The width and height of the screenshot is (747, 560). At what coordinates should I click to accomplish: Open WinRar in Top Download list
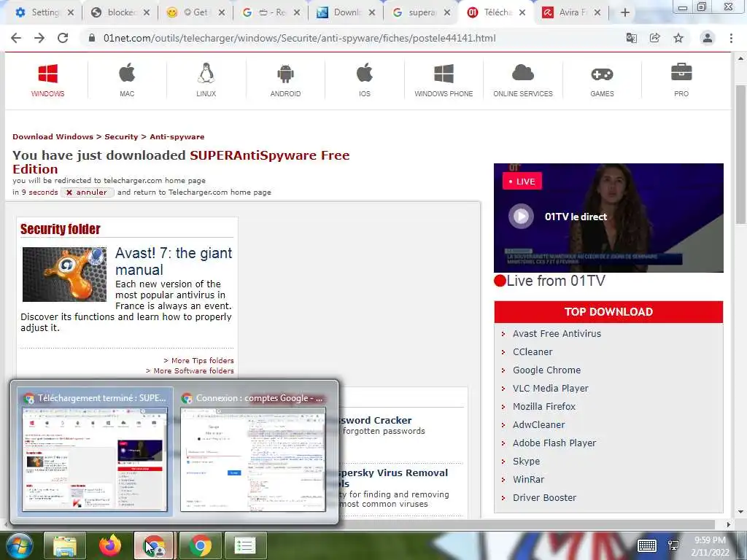pyautogui.click(x=528, y=479)
